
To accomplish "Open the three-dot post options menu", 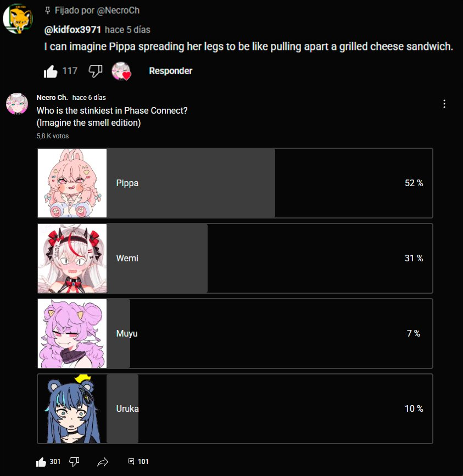I will point(444,104).
